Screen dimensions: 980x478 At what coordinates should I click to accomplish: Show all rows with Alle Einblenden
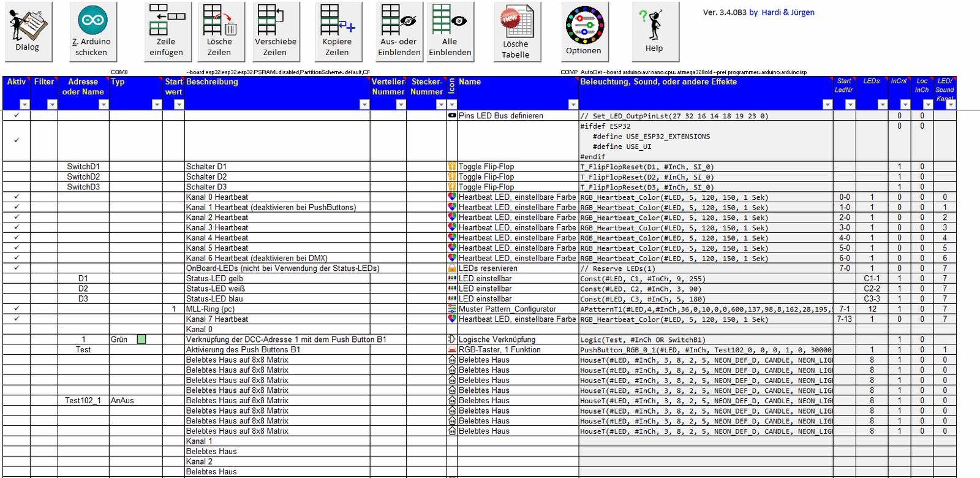click(450, 32)
